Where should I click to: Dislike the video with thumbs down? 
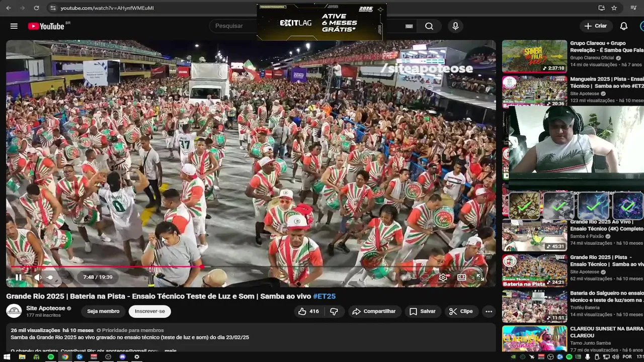pyautogui.click(x=334, y=311)
